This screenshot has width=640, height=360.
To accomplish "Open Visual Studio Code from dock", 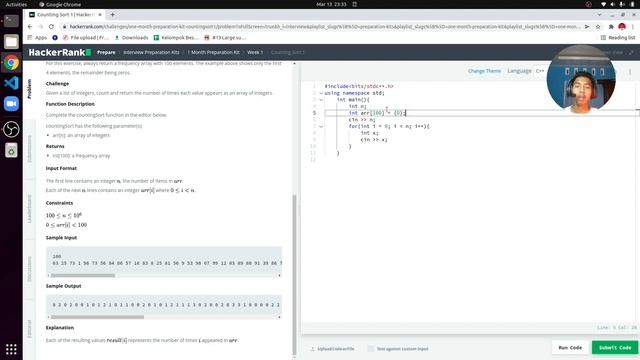I will click(11, 83).
